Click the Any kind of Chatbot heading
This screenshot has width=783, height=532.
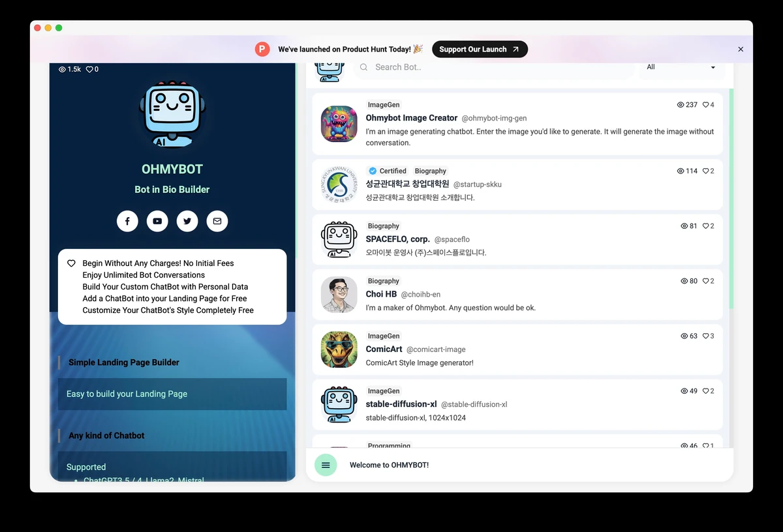pyautogui.click(x=106, y=436)
